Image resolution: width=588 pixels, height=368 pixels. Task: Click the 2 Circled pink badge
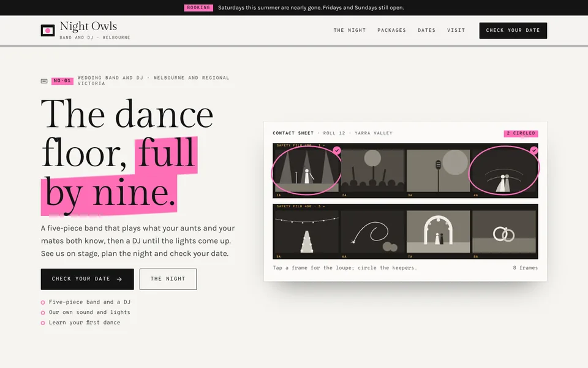pyautogui.click(x=521, y=133)
